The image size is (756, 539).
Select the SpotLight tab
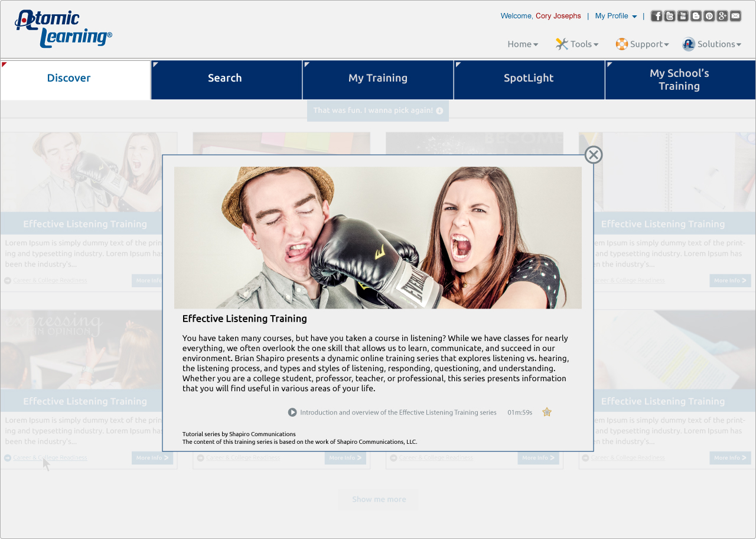[529, 78]
